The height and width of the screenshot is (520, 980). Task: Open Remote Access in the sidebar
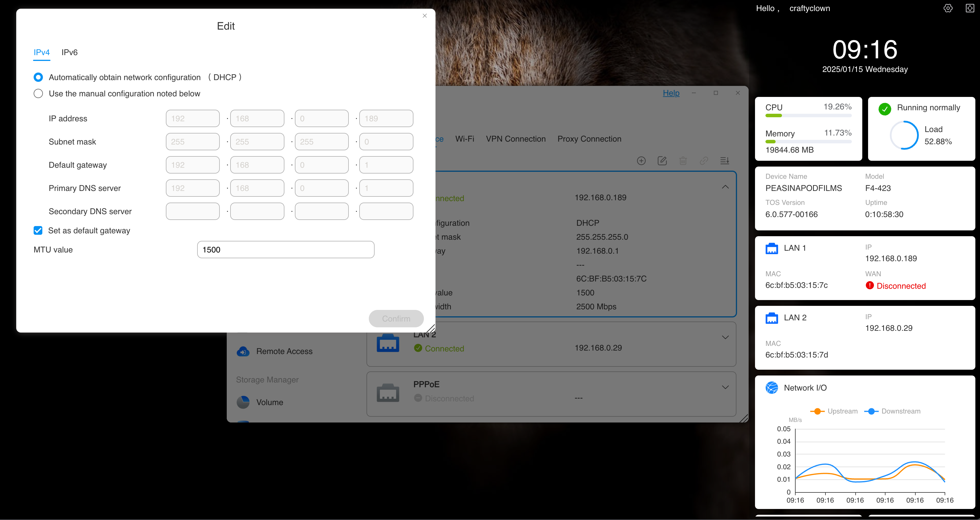point(284,351)
